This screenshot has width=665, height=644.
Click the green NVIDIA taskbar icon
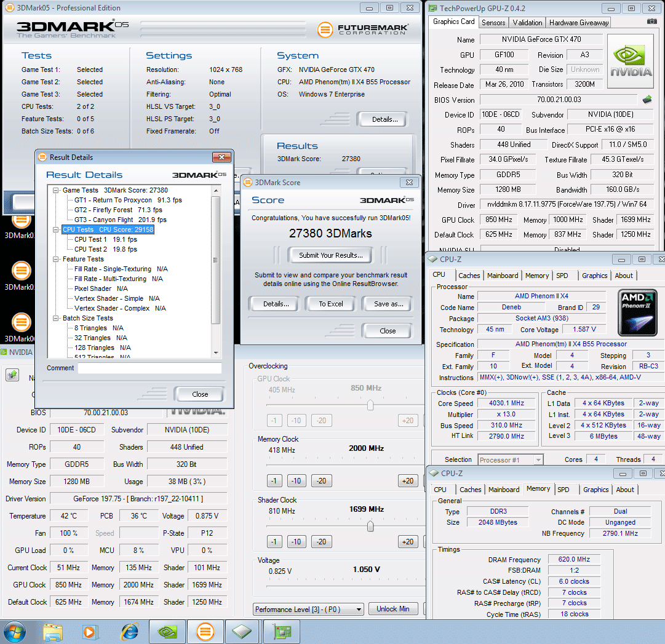click(167, 632)
